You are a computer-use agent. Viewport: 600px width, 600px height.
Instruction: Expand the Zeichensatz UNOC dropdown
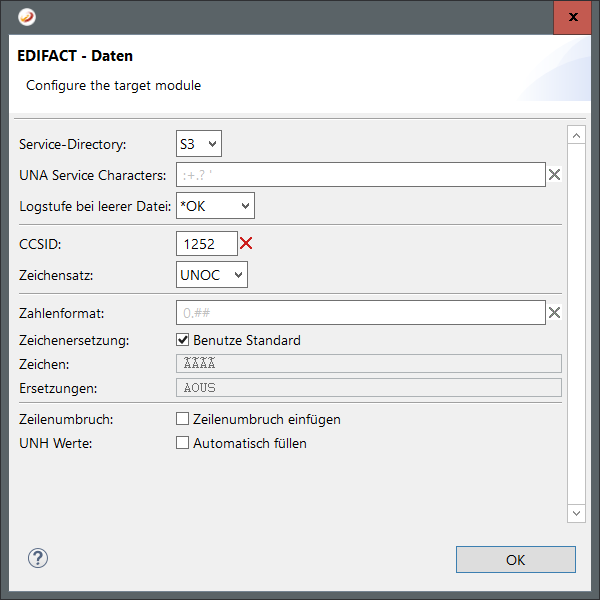click(x=211, y=274)
